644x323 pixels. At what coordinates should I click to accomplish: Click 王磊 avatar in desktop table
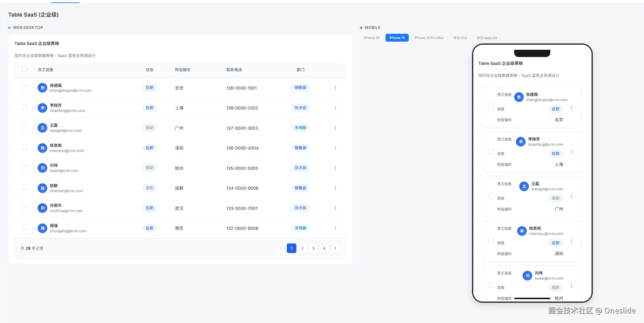(42, 128)
